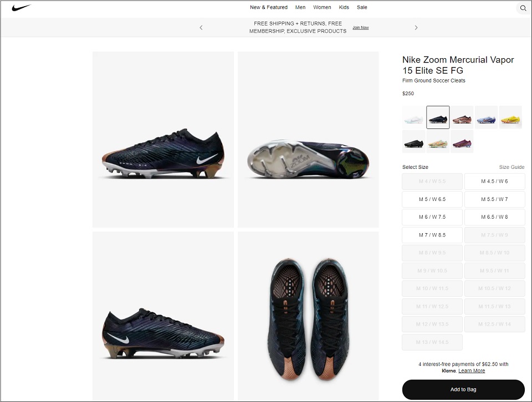Click unavailable size M 12.5 / W 14
The height and width of the screenshot is (402, 532).
(x=495, y=324)
